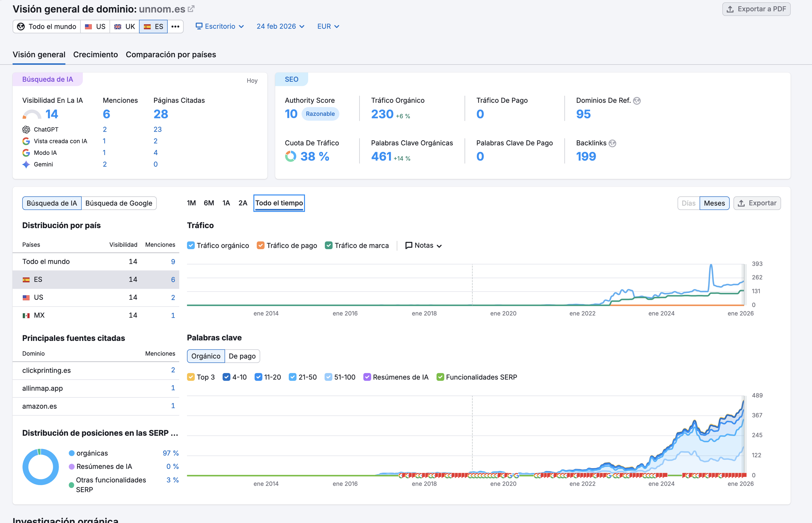Open the Notas dropdown
This screenshot has height=523, width=812.
click(424, 246)
